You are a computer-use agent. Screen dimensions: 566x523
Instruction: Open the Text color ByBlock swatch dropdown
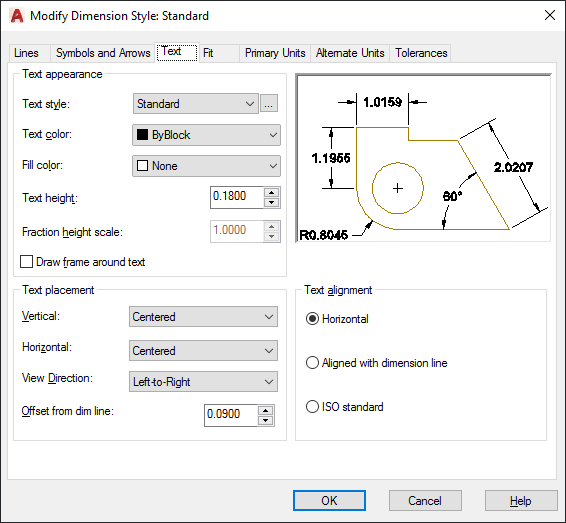(206, 135)
